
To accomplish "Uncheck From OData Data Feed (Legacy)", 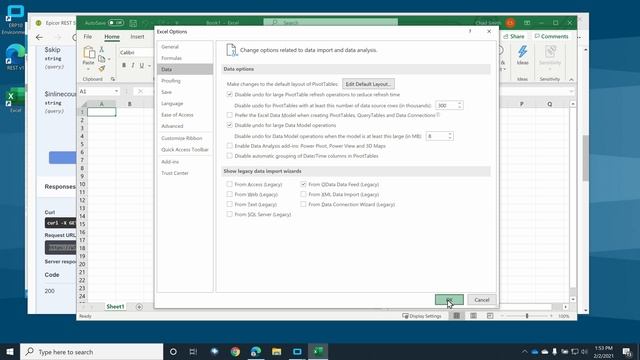I will coord(303,184).
